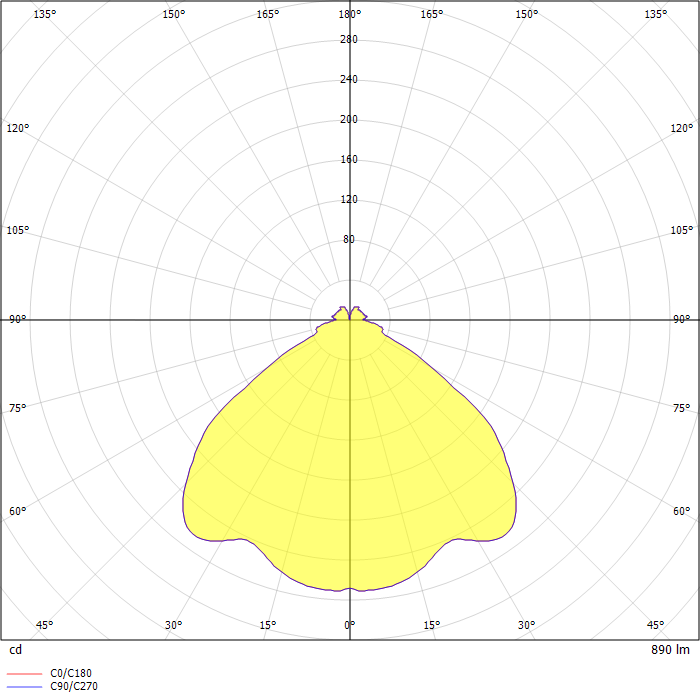Click the 150° label right of 180°
The height and width of the screenshot is (700, 700).
point(527,14)
